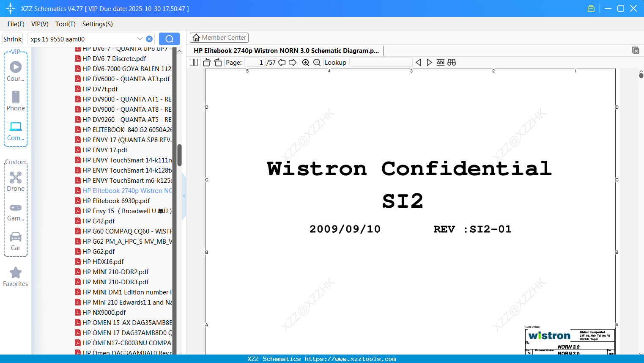
Task: Click the document viewer scrollbar thumb
Action: coord(641,75)
